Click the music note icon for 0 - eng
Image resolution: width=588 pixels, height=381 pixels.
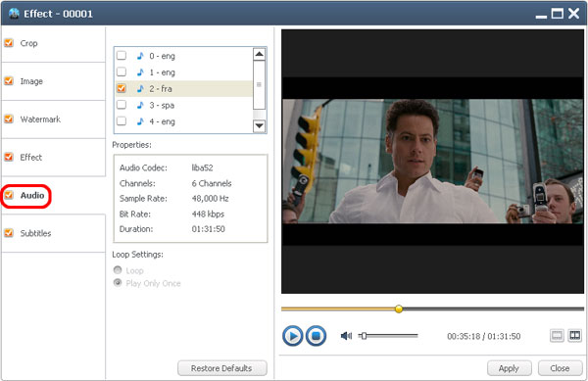140,56
